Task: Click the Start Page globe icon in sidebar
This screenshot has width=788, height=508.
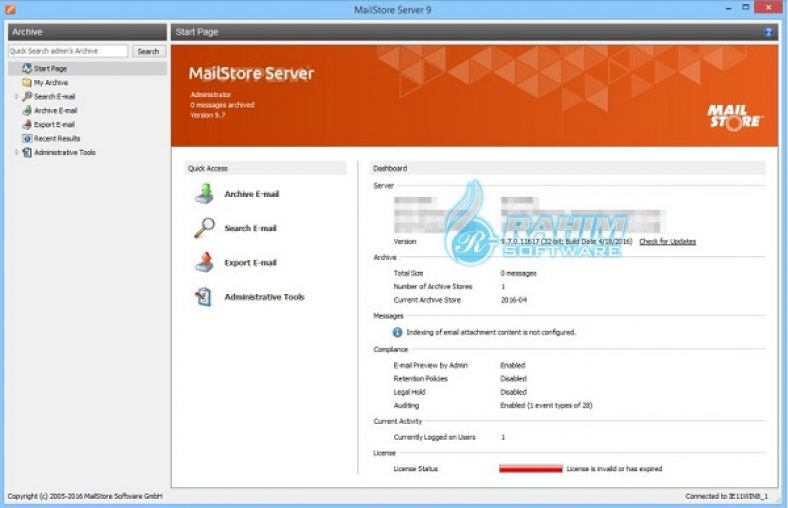Action: click(27, 68)
